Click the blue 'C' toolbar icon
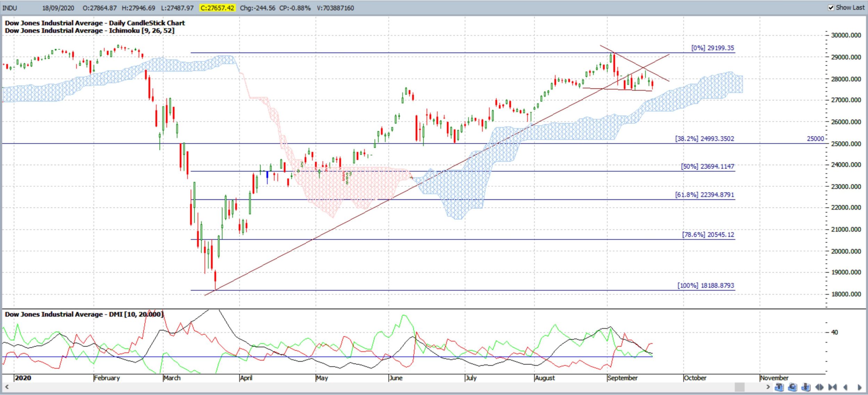 [793, 387]
